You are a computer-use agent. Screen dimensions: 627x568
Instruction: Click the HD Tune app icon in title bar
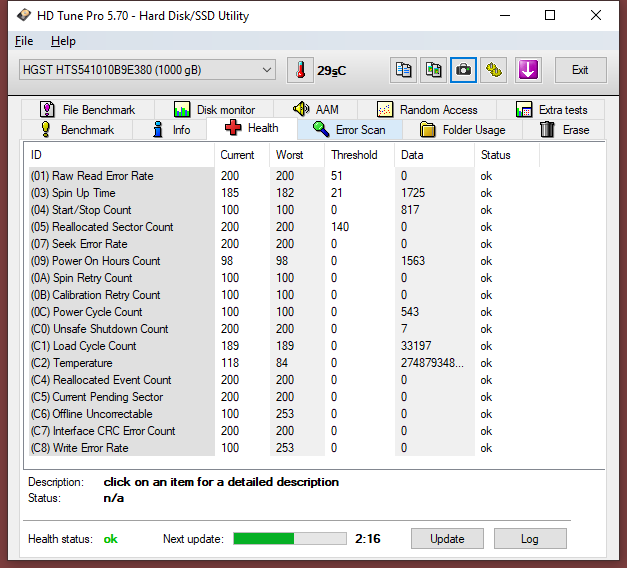point(24,15)
